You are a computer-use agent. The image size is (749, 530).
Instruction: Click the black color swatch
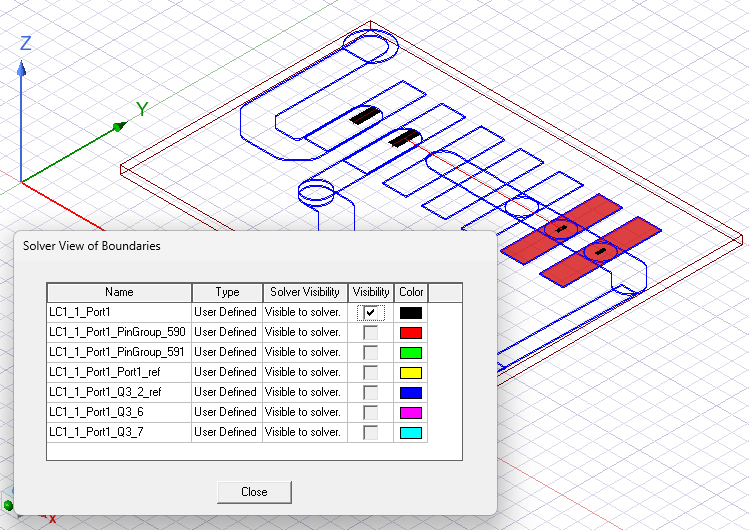click(411, 313)
